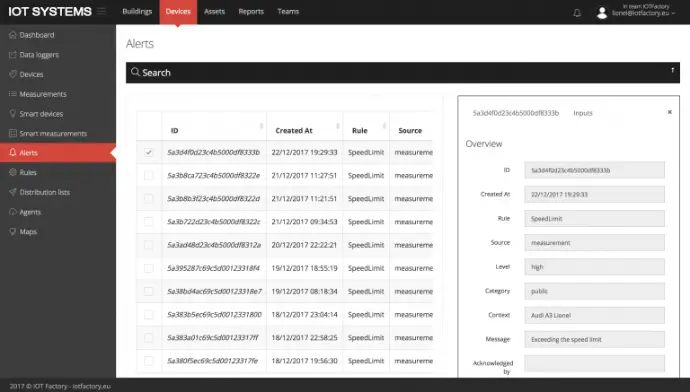
Task: Expand the Search panel arrow
Action: pos(672,70)
